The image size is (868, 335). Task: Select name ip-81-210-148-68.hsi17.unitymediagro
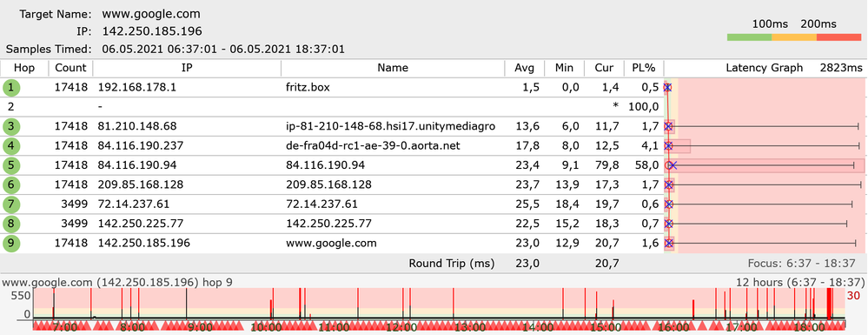[x=390, y=126]
